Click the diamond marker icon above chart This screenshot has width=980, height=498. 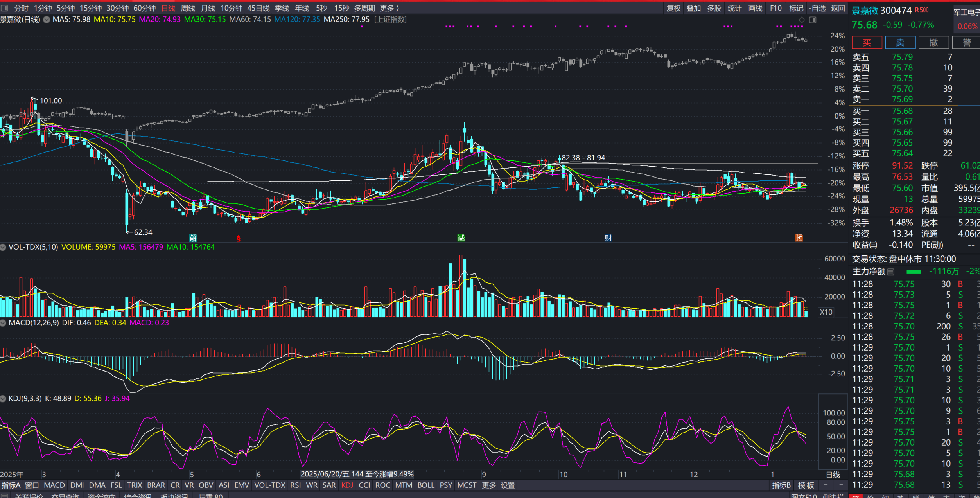801,20
